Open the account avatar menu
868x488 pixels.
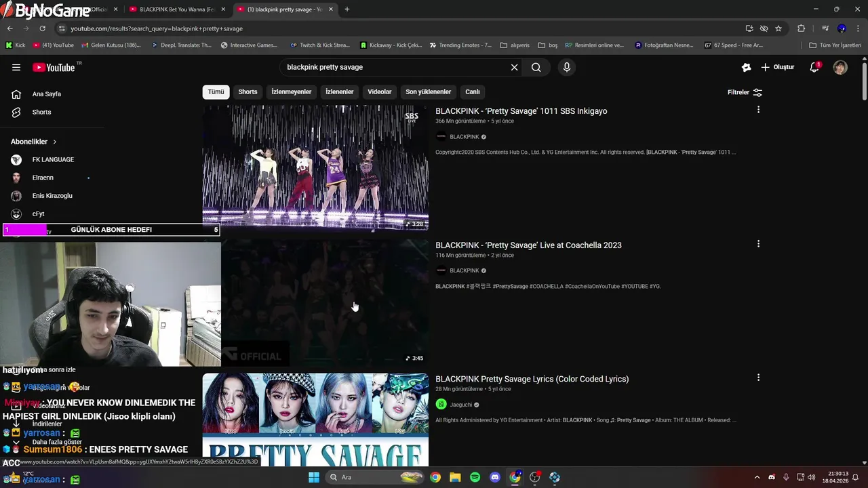[x=840, y=67]
